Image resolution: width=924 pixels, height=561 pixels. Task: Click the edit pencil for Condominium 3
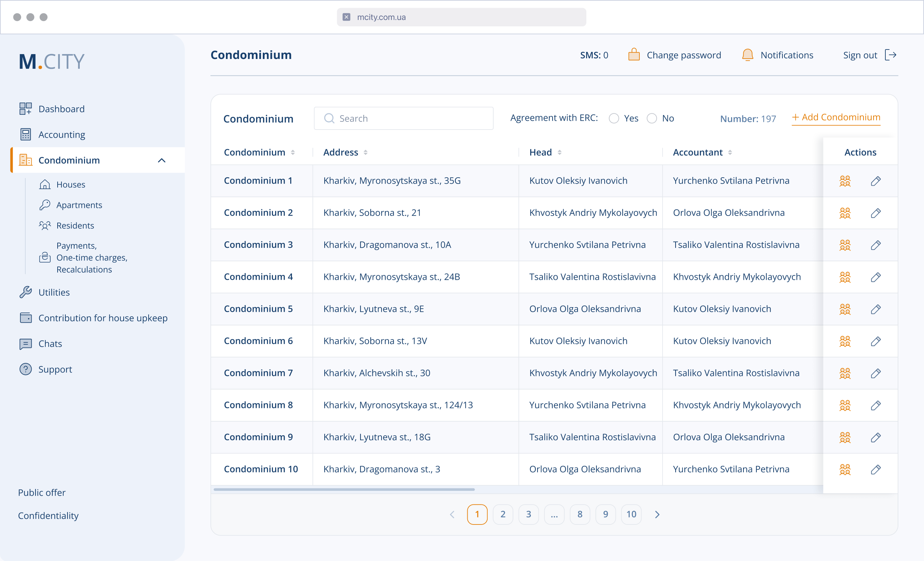pyautogui.click(x=875, y=245)
